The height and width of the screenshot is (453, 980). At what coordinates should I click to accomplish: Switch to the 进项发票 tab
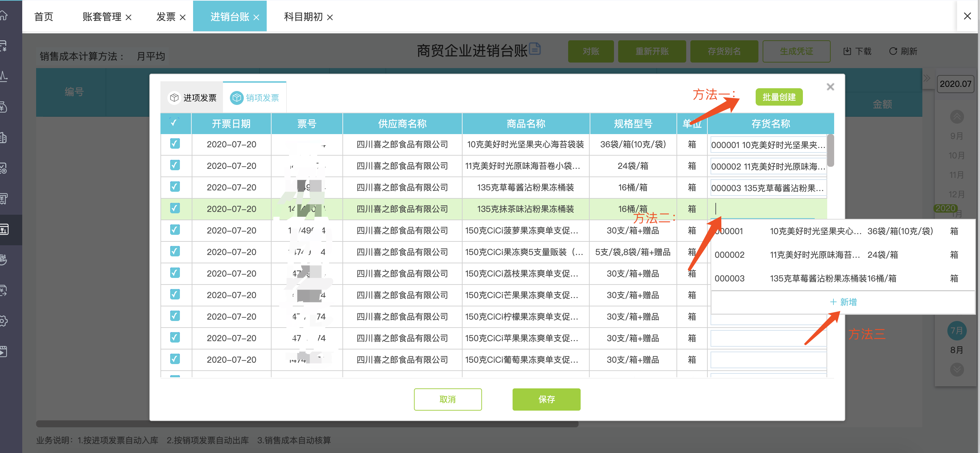pyautogui.click(x=192, y=98)
